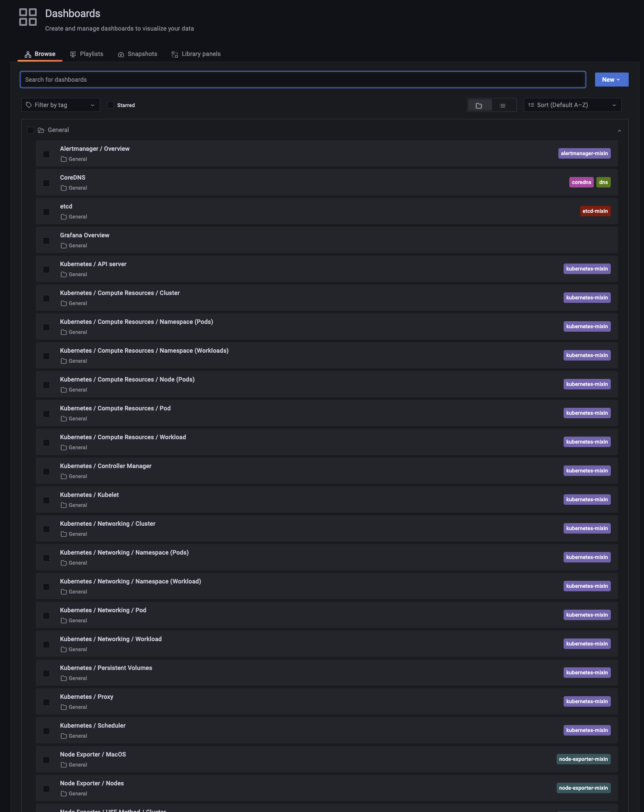The image size is (644, 812).
Task: Filter by the alertmanager-mixin tag
Action: click(585, 153)
